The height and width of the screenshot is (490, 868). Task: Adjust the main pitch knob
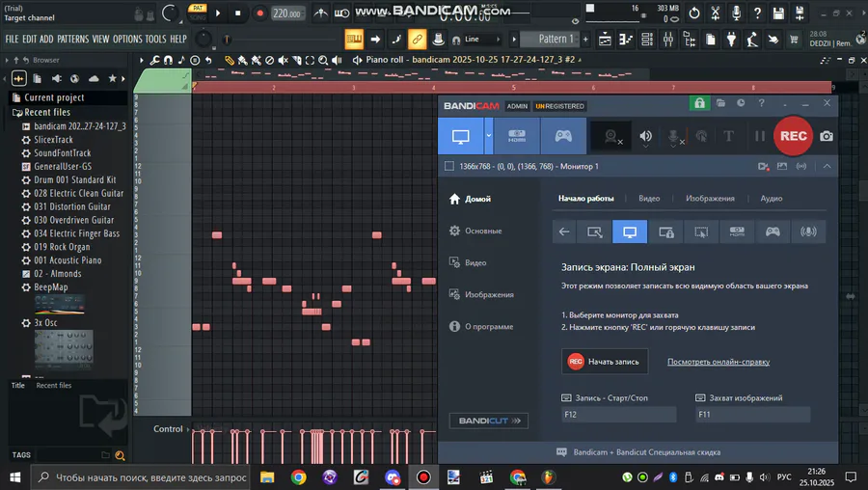pos(203,39)
